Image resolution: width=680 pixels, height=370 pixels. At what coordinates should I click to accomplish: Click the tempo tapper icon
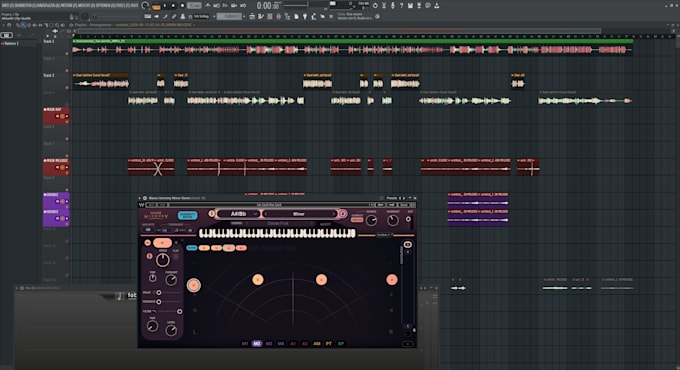pyautogui.click(x=314, y=16)
